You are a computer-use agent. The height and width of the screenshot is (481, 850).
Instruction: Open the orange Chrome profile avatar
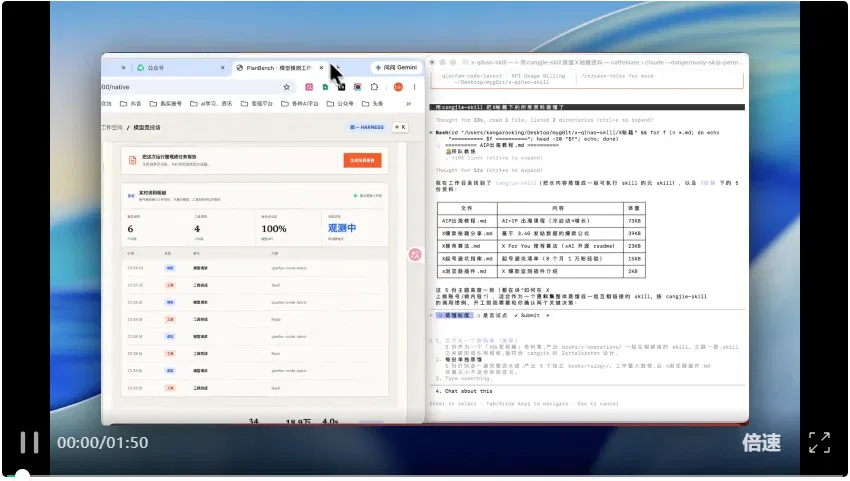coord(398,87)
